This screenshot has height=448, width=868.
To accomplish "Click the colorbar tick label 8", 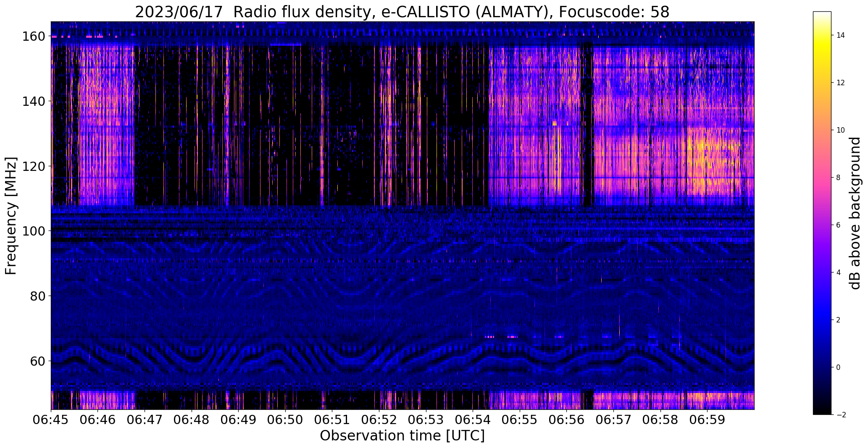I will (839, 178).
